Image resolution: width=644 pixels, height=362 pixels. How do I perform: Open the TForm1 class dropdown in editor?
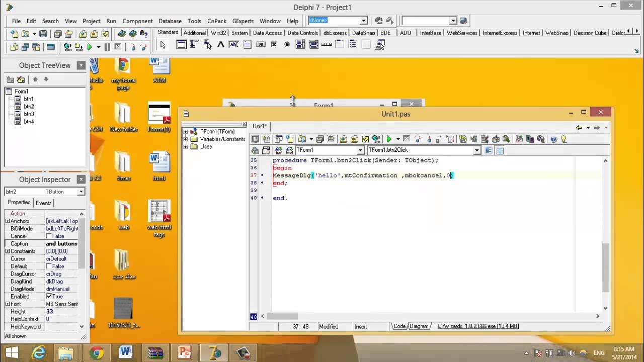[x=360, y=150]
